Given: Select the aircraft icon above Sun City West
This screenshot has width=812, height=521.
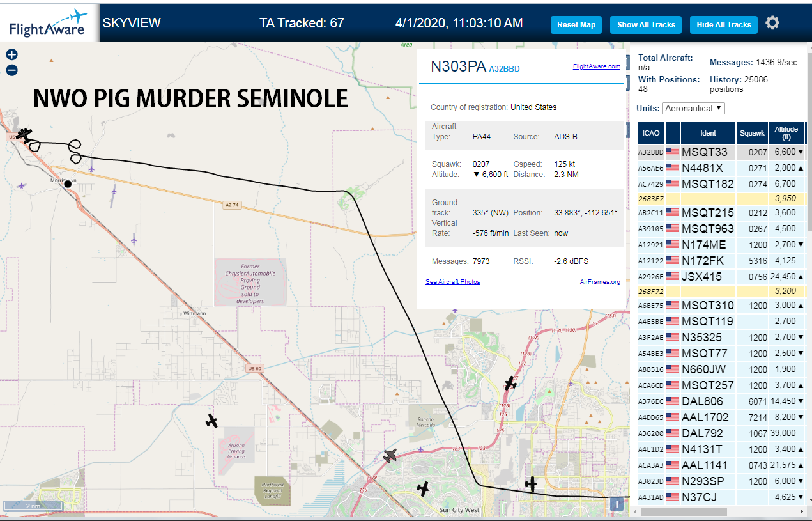Looking at the screenshot, I should (422, 488).
